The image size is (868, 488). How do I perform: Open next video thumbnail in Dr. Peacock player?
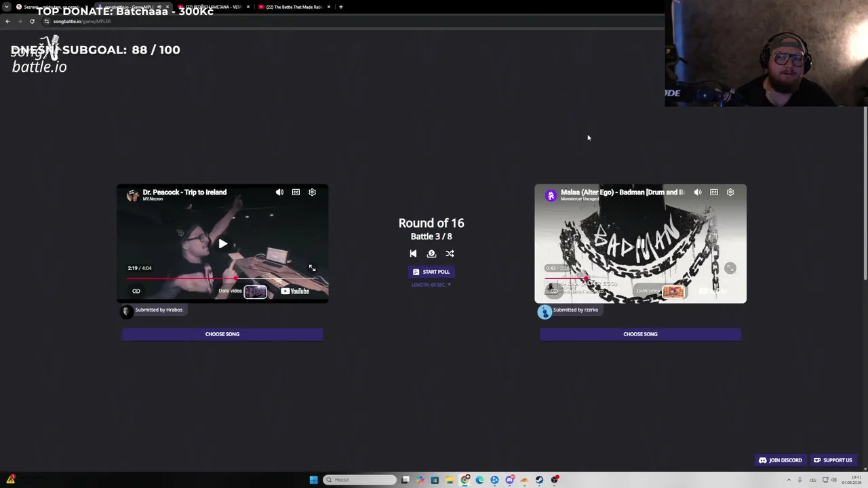coord(255,291)
